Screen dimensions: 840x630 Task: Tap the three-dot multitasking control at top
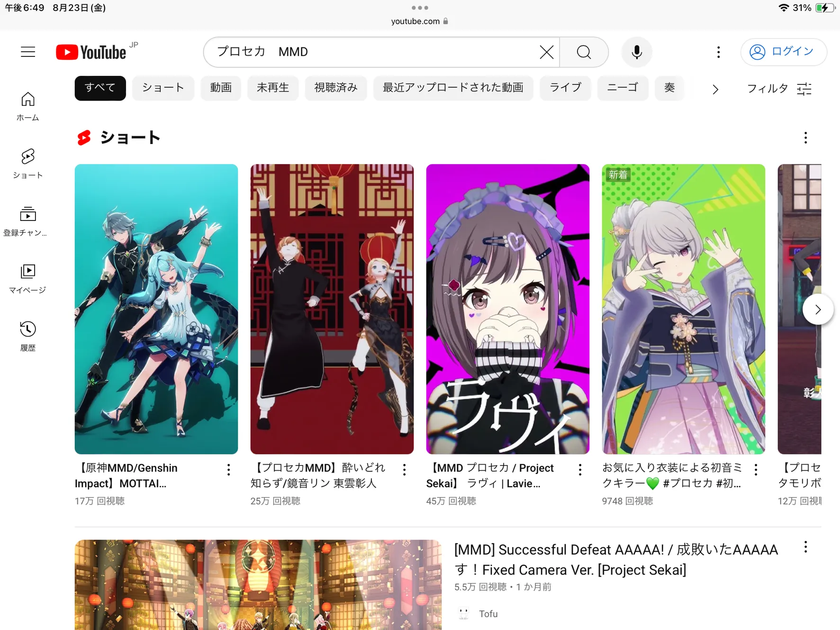[x=420, y=8]
